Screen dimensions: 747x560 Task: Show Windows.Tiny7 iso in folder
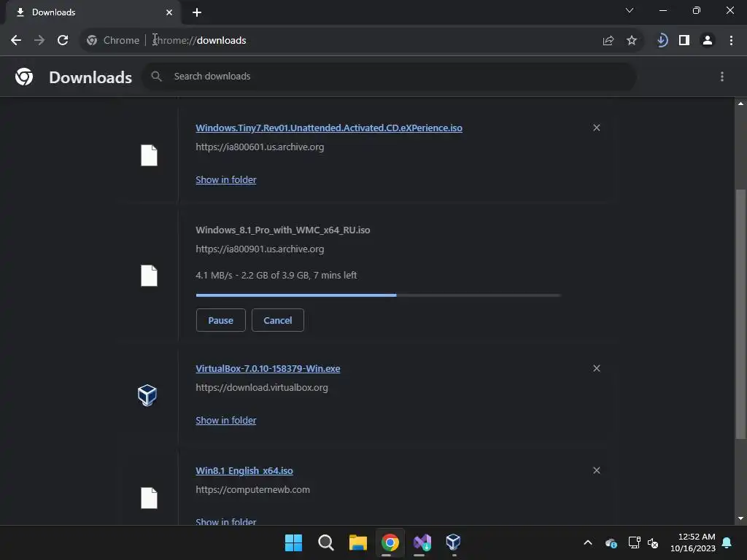click(x=226, y=179)
